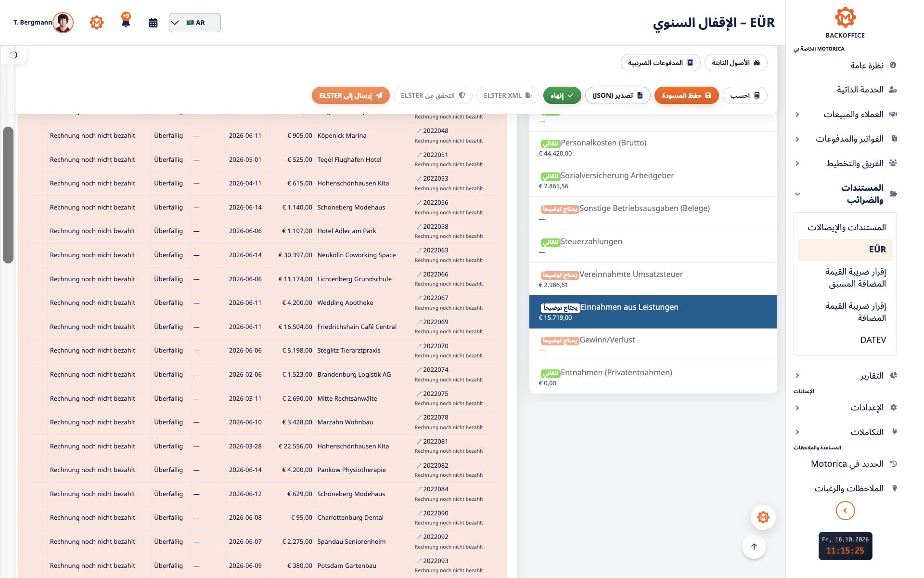Select the Vereinnahmte Umsatzsteuer row
The width and height of the screenshot is (924, 578).
(653, 279)
